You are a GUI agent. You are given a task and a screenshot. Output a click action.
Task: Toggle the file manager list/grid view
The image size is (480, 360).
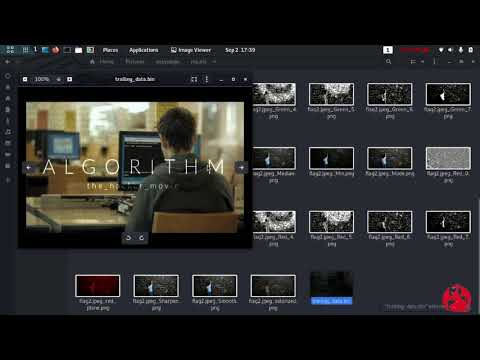tap(413, 62)
